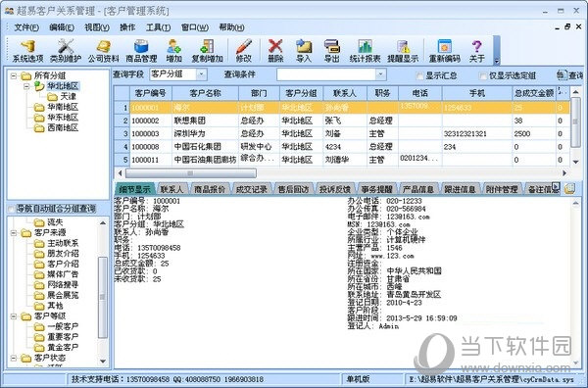The image size is (588, 388).
Task: Click the 复制增加 copy-add icon
Action: [207, 51]
